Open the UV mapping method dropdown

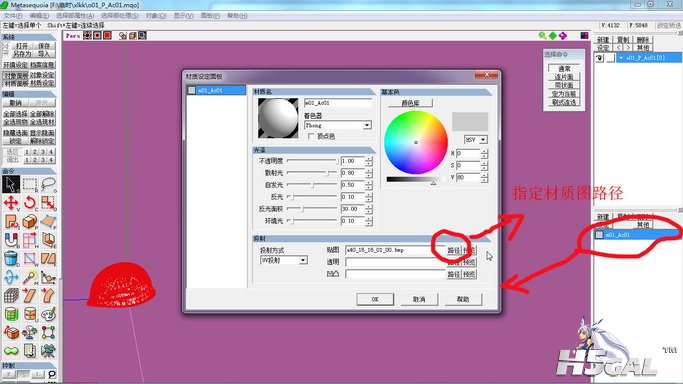[284, 260]
